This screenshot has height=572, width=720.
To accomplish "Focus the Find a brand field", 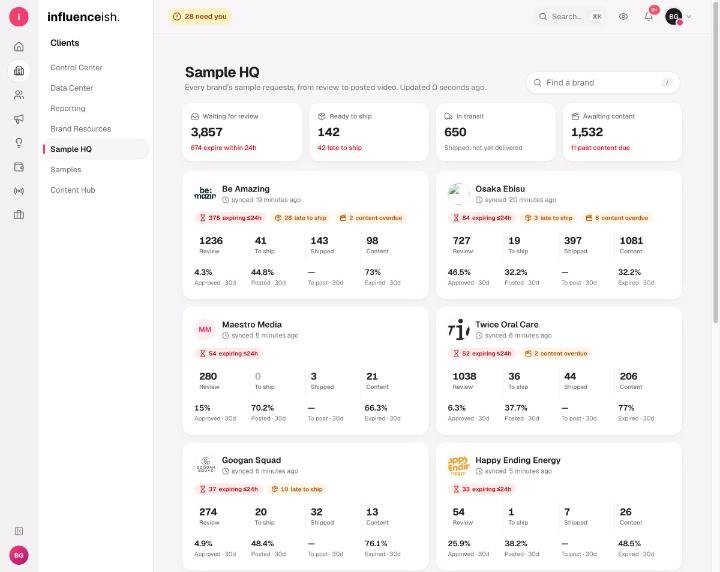I will [602, 83].
